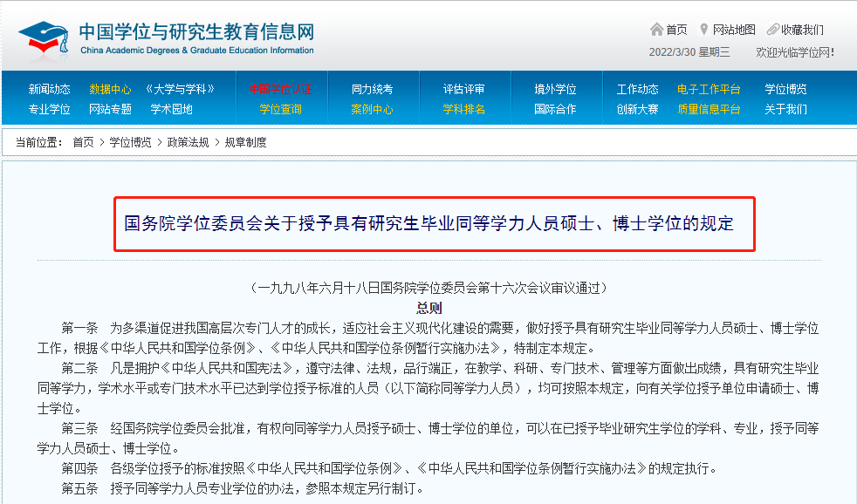This screenshot has width=857, height=504.
Task: Click the site map pin icon
Action: [704, 30]
